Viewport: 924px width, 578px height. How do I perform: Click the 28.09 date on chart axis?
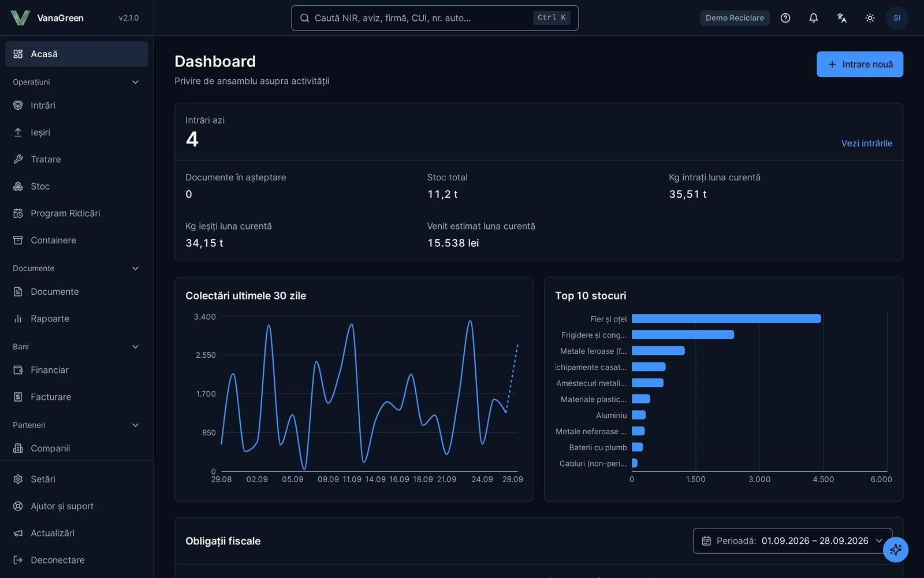coord(512,479)
